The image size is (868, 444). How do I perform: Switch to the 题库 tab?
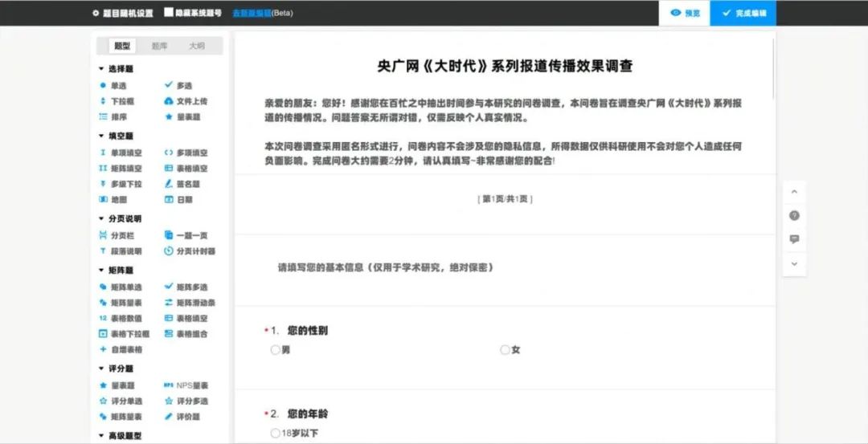(x=159, y=47)
